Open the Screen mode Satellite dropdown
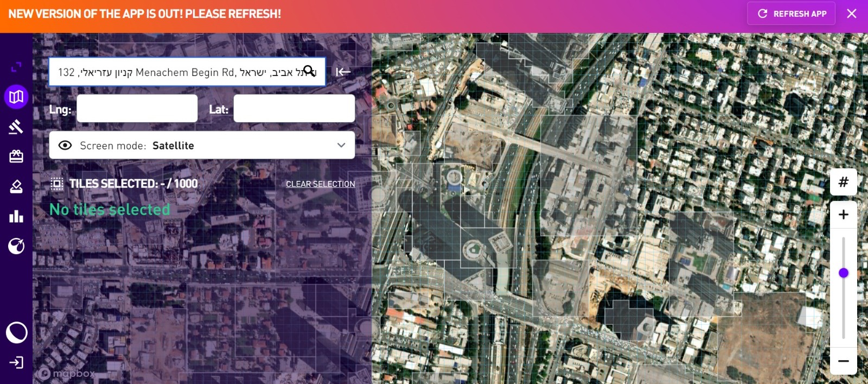This screenshot has width=868, height=384. (202, 145)
